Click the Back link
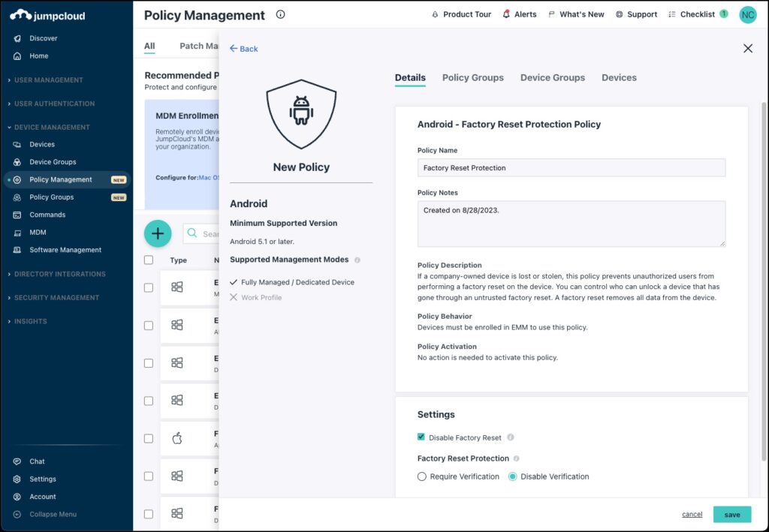Screen dimensions: 769x532 point(243,48)
